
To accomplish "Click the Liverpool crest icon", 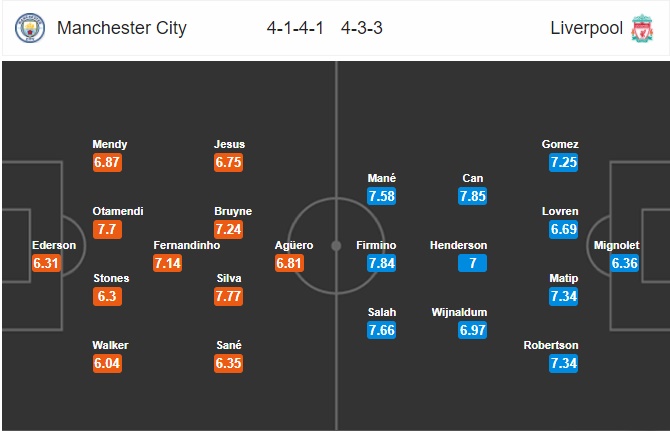I will pos(640,28).
